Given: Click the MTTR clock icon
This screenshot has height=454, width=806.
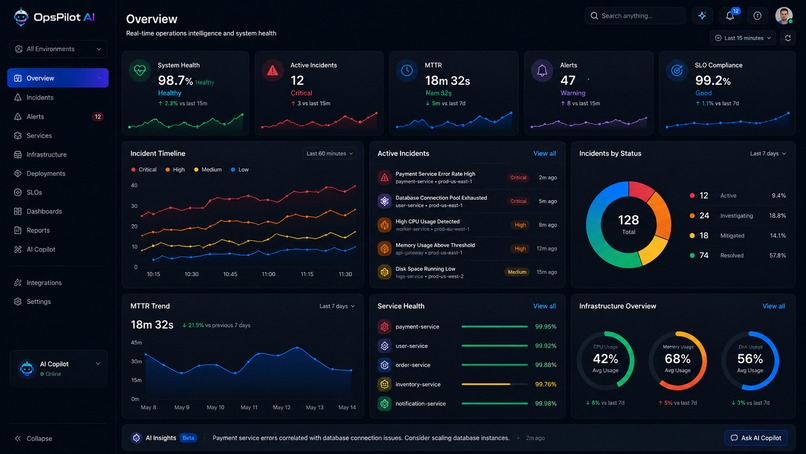Looking at the screenshot, I should [x=407, y=70].
